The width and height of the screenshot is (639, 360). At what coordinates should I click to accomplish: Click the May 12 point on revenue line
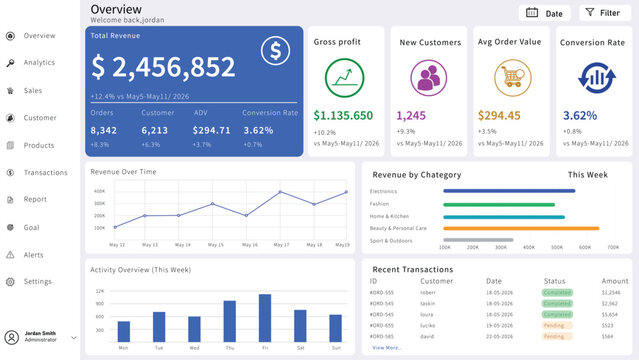click(115, 227)
